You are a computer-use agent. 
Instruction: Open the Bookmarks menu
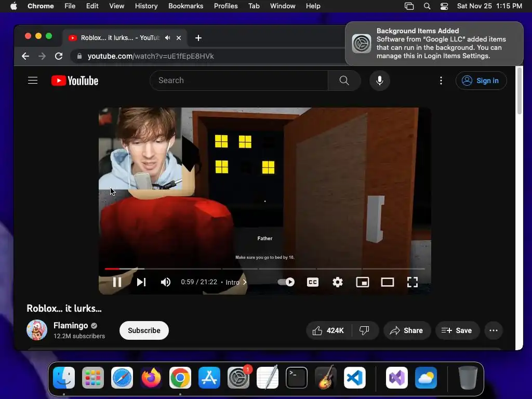coord(185,6)
